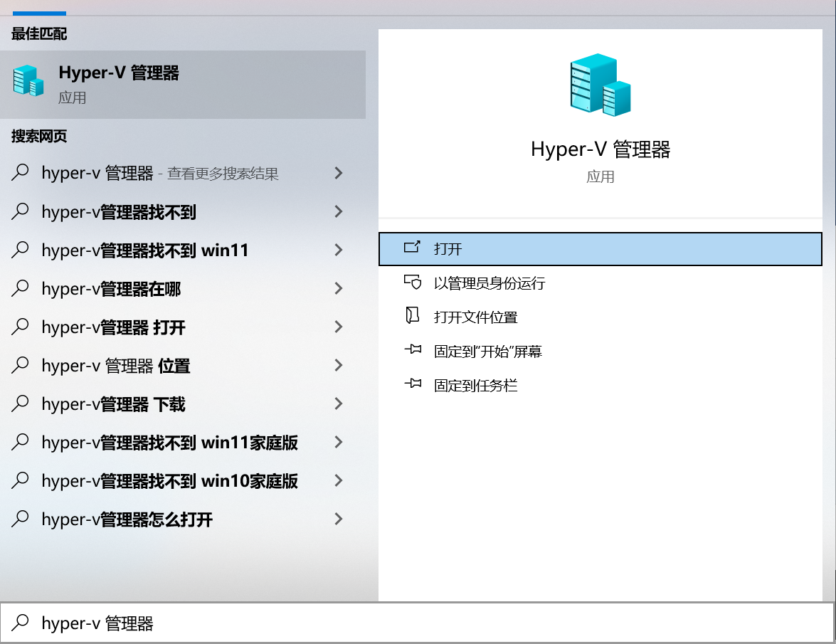Click search icon beside hyper-v管理器 下载
Viewport: 836px width, 644px height.
click(20, 403)
